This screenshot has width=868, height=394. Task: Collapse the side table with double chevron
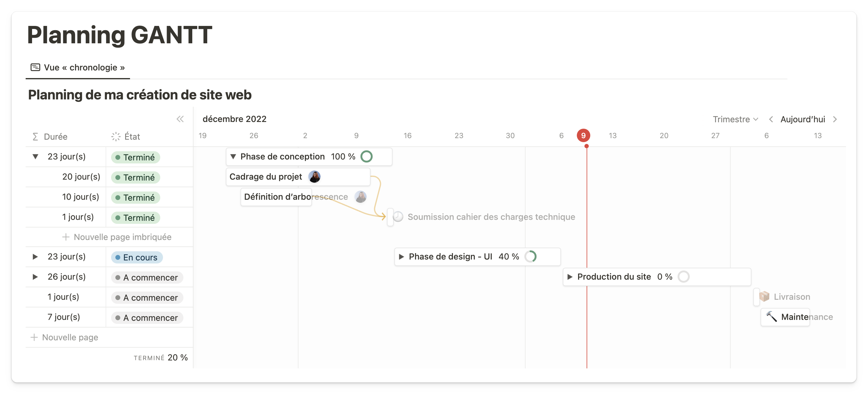coord(180,119)
